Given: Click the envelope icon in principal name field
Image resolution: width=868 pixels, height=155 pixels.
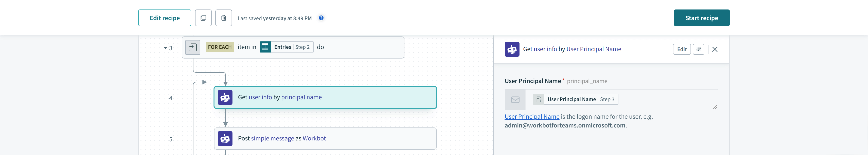Looking at the screenshot, I should click(x=515, y=100).
